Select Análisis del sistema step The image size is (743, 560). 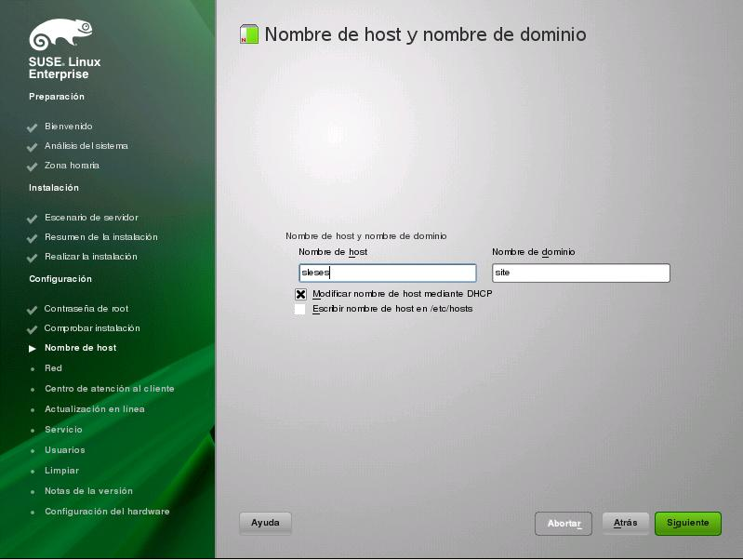coord(86,146)
